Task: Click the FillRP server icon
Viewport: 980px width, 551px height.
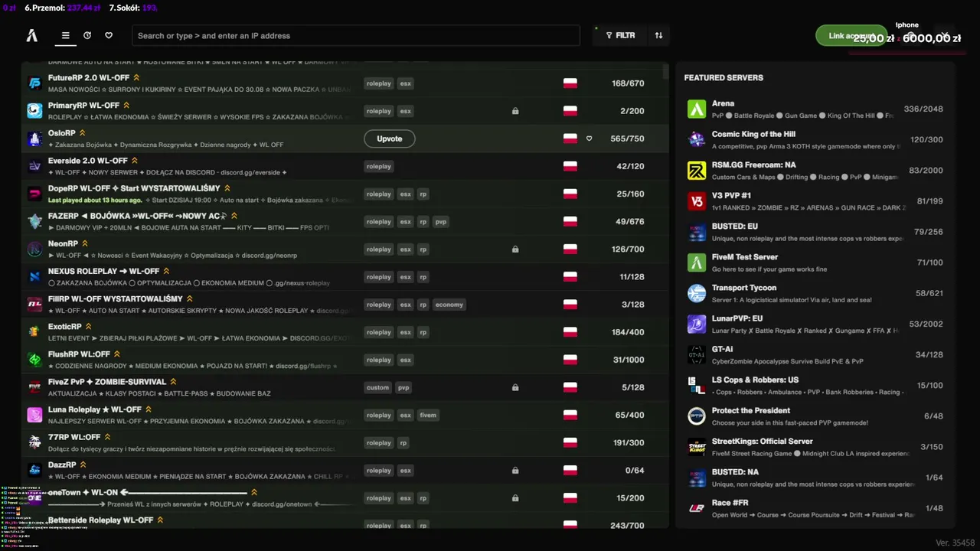Action: click(x=34, y=304)
